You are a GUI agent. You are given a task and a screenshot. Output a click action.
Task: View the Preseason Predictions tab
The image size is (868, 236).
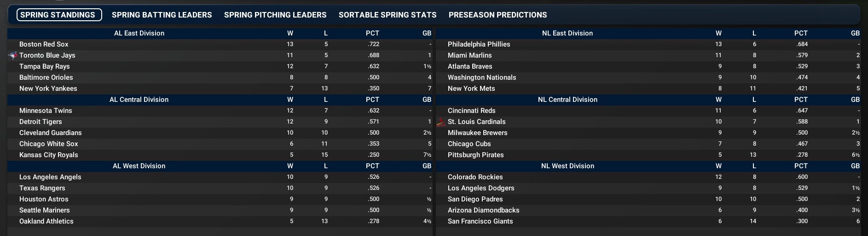[498, 15]
